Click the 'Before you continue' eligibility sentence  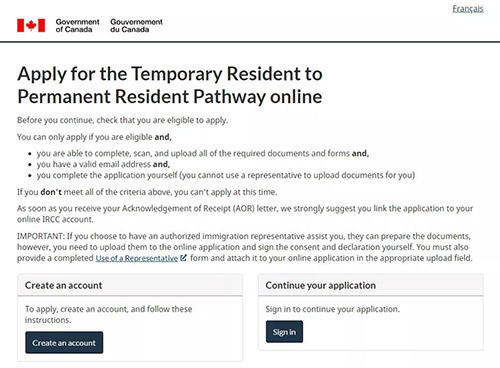(123, 120)
